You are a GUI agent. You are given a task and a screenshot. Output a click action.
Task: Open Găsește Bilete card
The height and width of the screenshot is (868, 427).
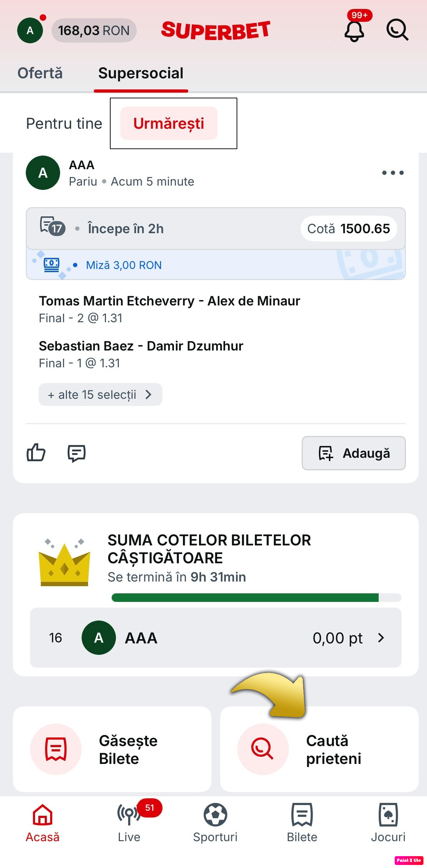(112, 749)
